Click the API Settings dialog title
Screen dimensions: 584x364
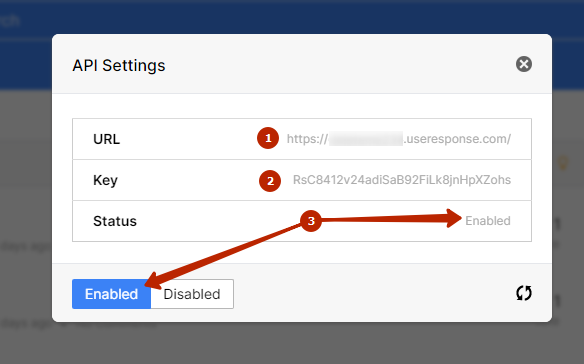pyautogui.click(x=119, y=66)
